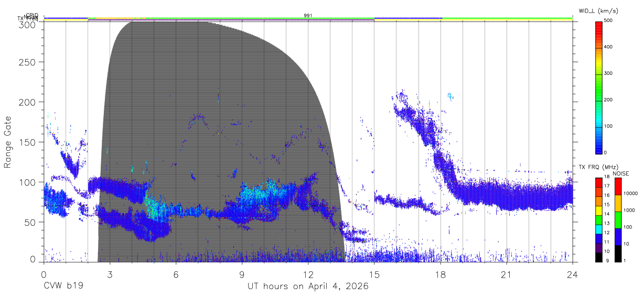Click the '150' tick label on Range Gate axis

point(28,142)
